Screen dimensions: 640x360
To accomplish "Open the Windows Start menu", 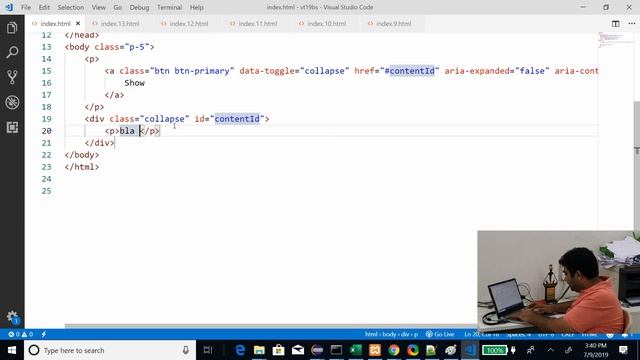I will pos(12,350).
